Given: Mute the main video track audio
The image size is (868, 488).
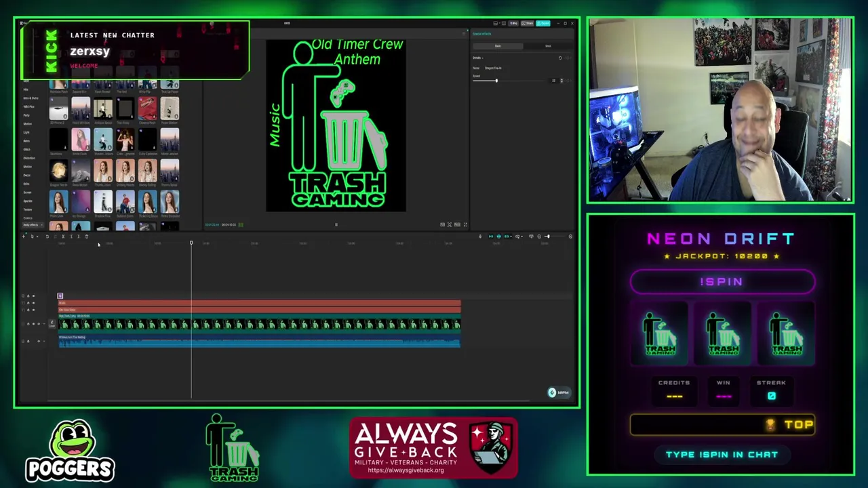Looking at the screenshot, I should (x=39, y=324).
